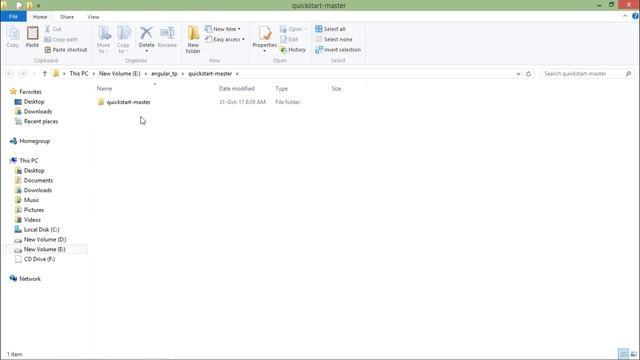This screenshot has width=640, height=360.
Task: Sort by the Name column header
Action: (x=104, y=89)
